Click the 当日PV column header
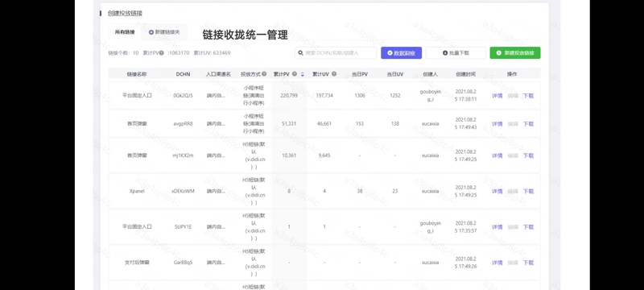The width and height of the screenshot is (644, 290). coord(360,74)
